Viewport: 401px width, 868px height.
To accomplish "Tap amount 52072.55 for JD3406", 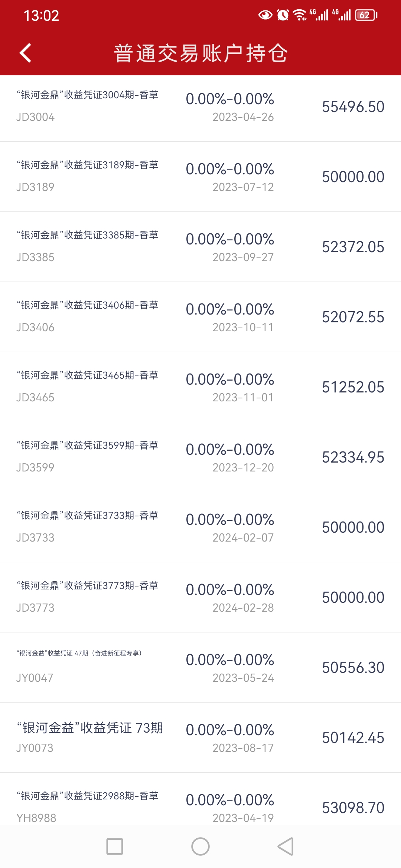I will click(353, 317).
